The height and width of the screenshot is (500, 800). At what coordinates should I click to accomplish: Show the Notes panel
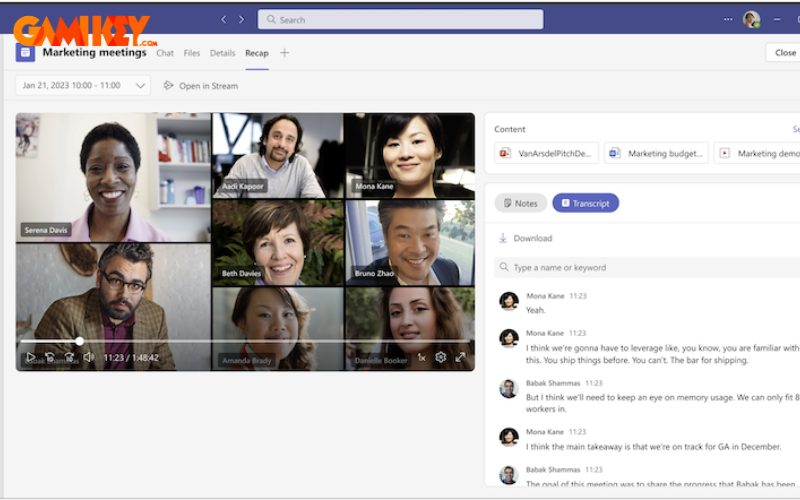pos(520,203)
